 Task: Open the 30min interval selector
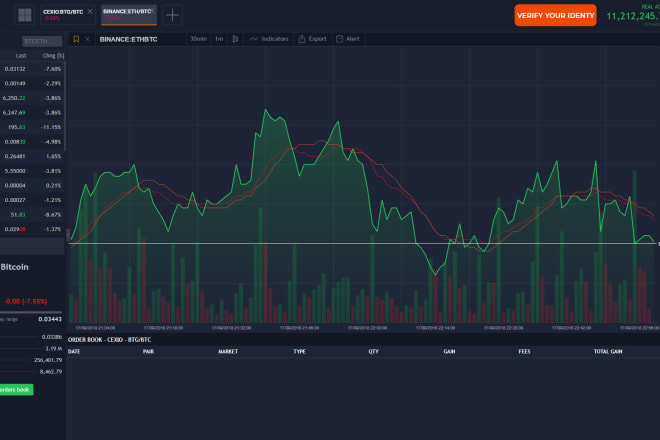[x=199, y=39]
